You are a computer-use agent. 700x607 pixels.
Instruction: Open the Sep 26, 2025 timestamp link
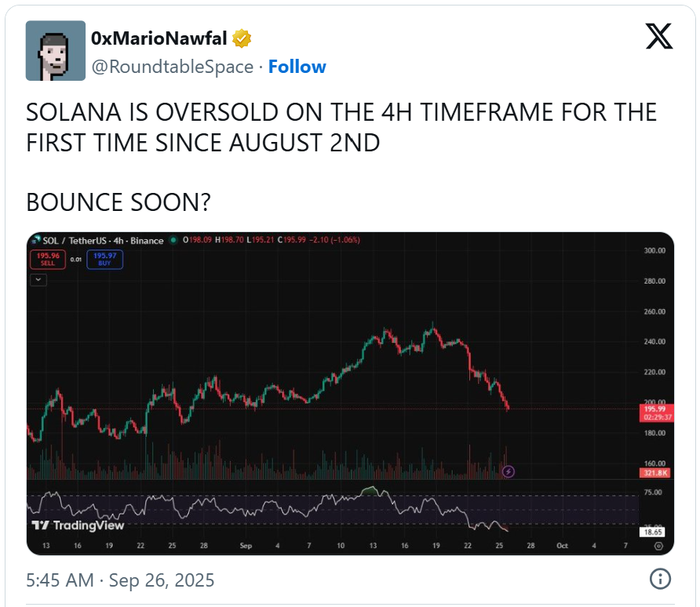[120, 580]
